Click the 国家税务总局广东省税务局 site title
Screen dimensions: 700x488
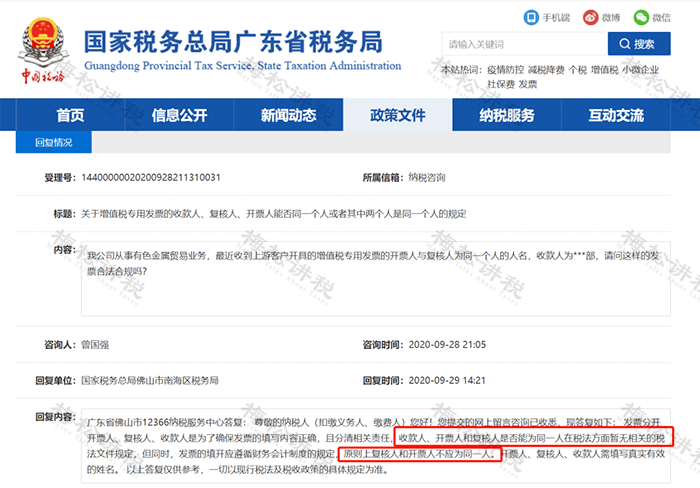233,42
